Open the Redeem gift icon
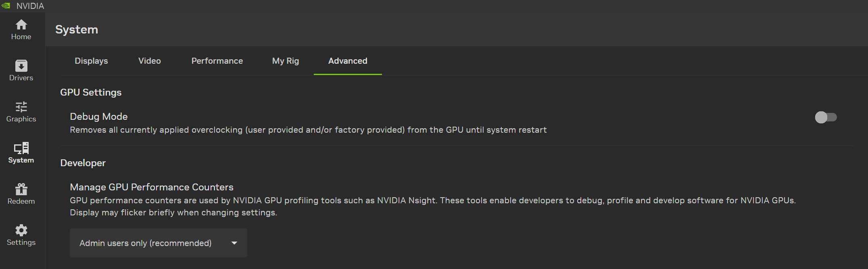868x269 pixels. 21,190
